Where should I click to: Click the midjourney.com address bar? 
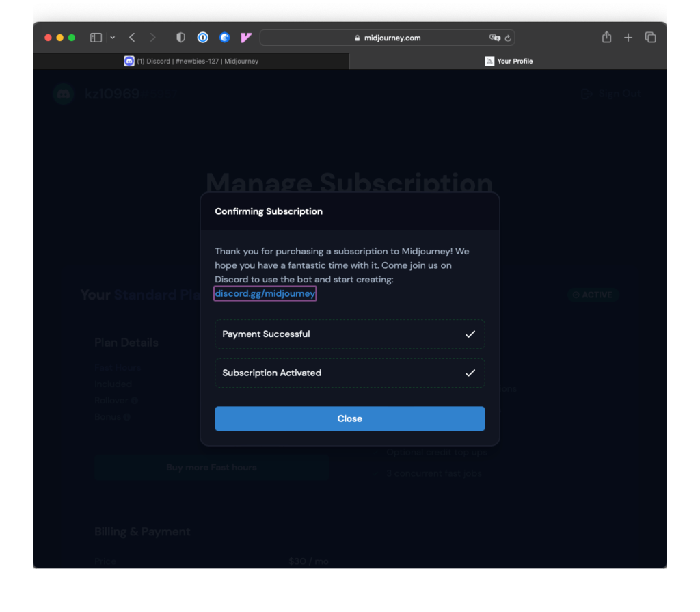pyautogui.click(x=387, y=38)
